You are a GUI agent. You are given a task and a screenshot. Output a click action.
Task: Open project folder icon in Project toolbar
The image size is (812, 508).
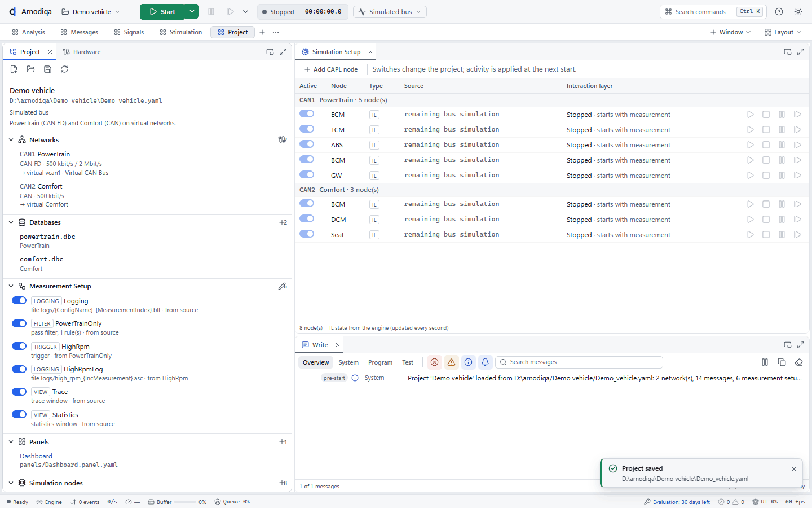point(31,69)
